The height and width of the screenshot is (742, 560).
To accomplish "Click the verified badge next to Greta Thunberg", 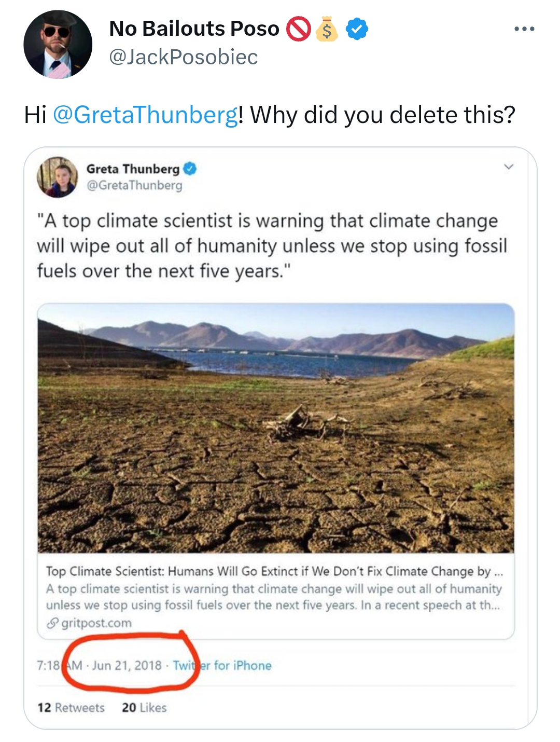I will (x=190, y=169).
